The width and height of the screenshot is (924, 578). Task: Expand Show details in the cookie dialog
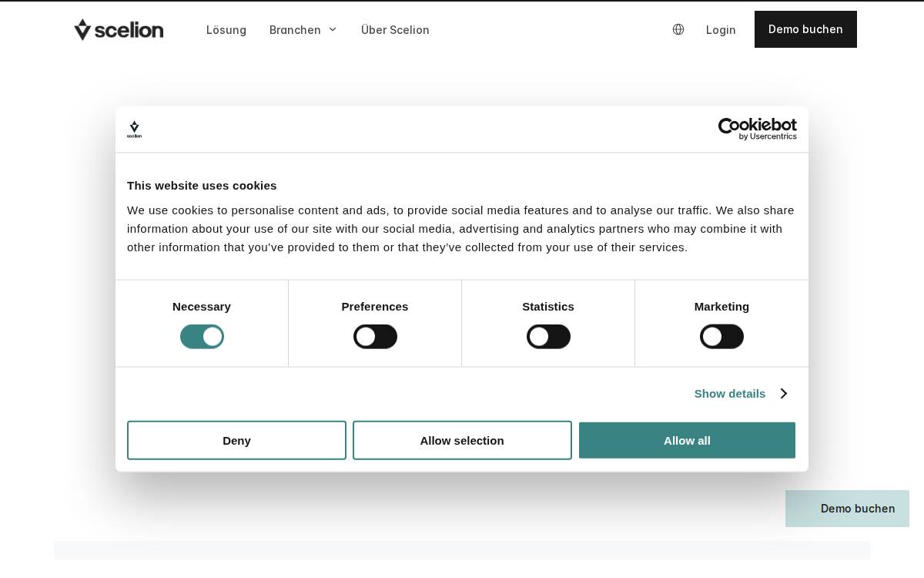740,393
